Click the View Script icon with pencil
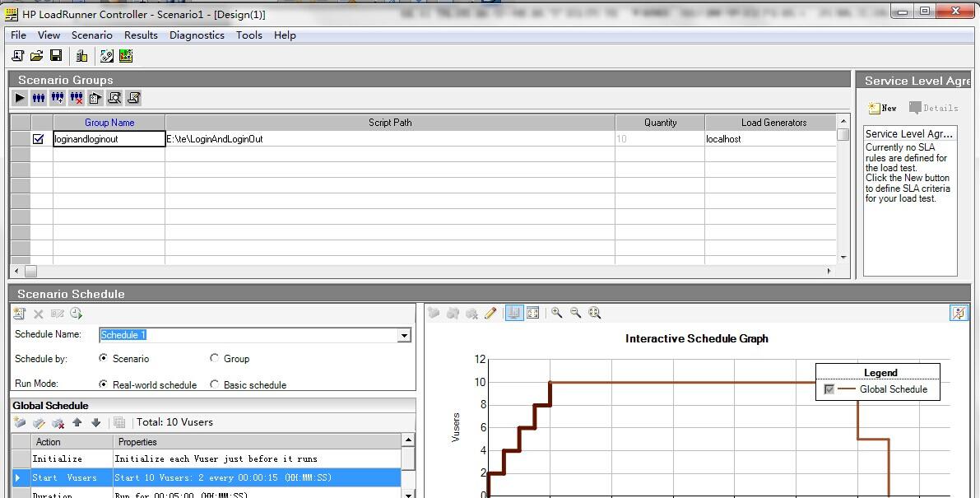 click(133, 98)
